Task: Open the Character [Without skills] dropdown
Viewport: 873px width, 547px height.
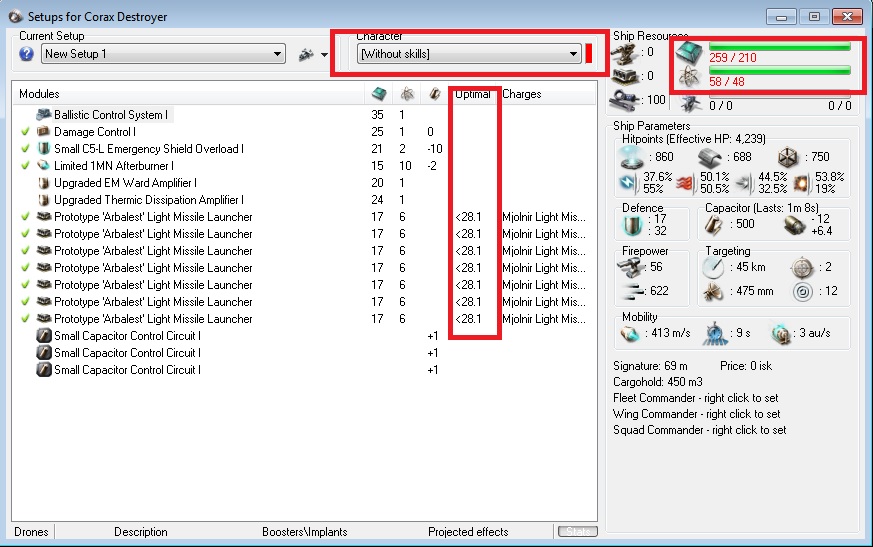Action: [x=469, y=54]
